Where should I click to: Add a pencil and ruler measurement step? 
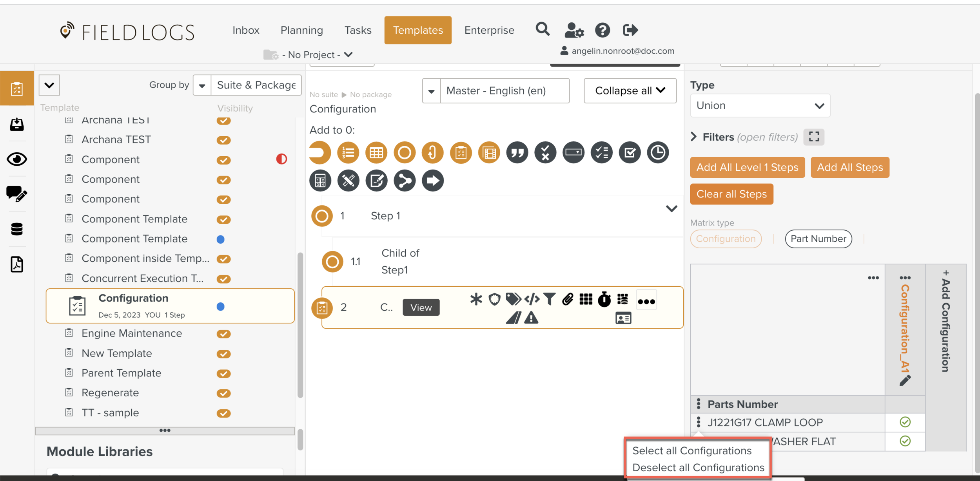pos(348,181)
